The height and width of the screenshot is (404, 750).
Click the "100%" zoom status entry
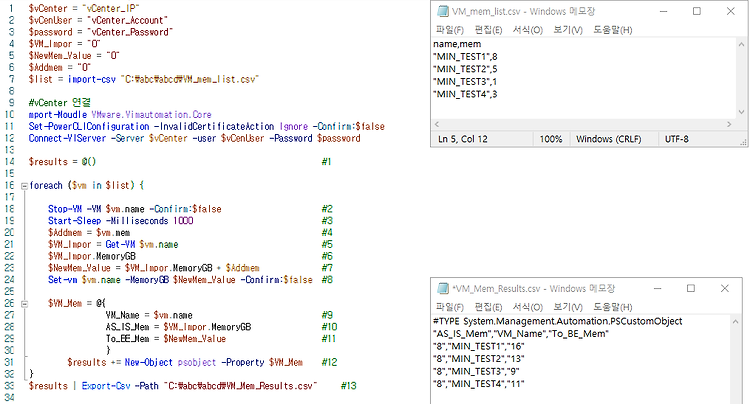pyautogui.click(x=551, y=139)
